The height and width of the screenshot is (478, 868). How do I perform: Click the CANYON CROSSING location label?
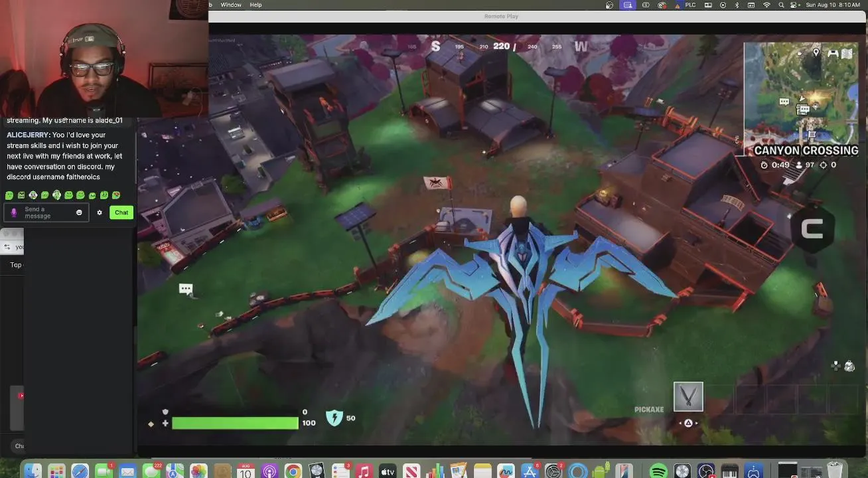806,151
